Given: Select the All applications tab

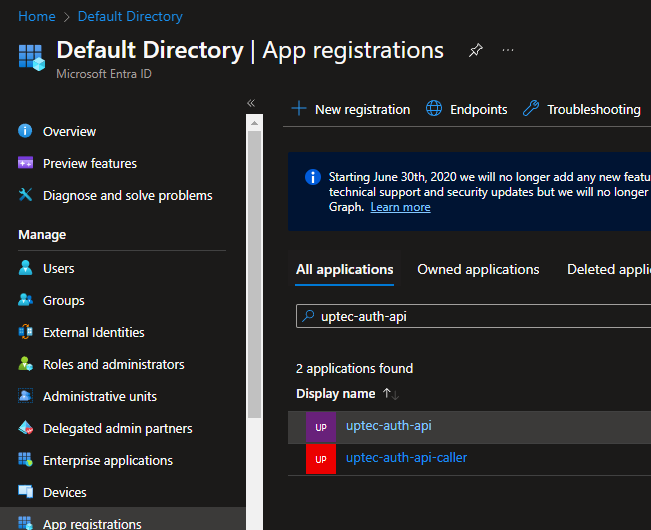Looking at the screenshot, I should [344, 269].
